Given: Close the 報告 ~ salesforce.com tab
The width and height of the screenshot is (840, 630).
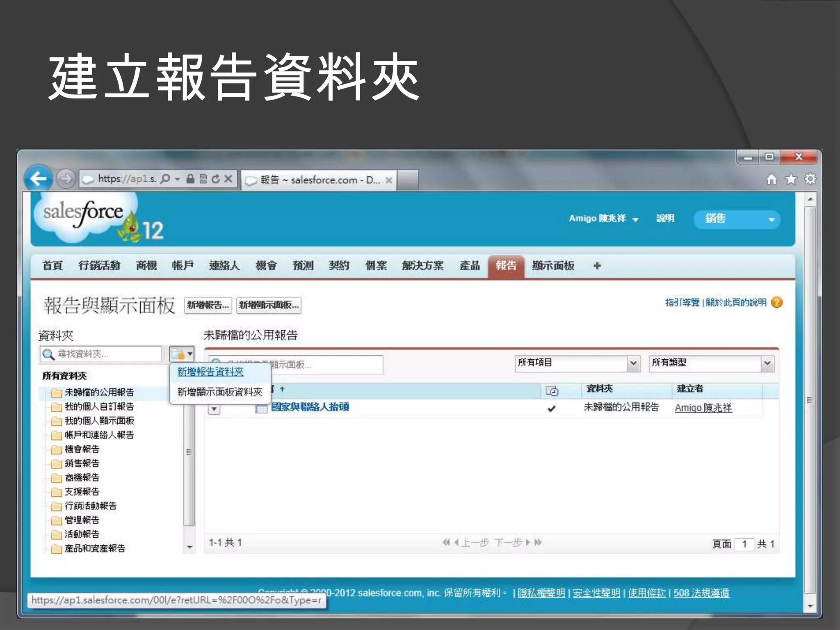Looking at the screenshot, I should (389, 180).
